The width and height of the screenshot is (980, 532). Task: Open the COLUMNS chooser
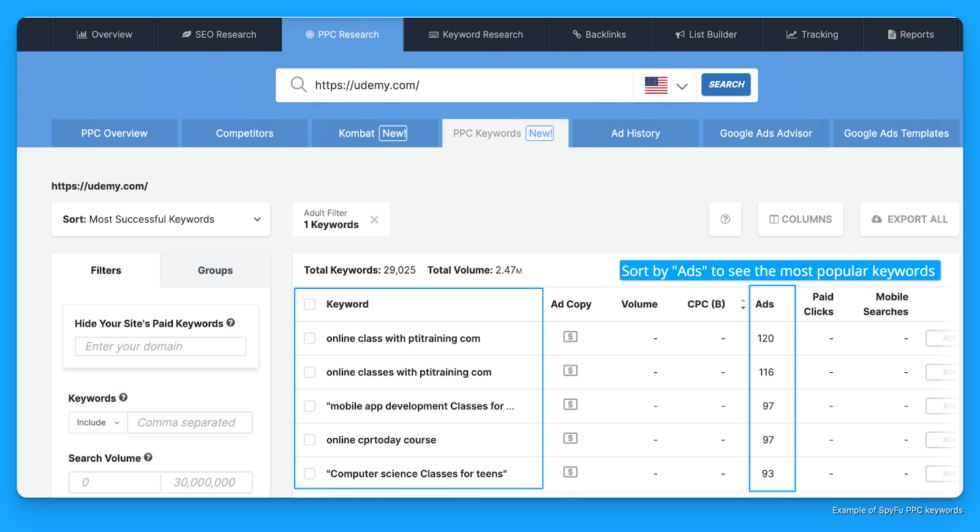801,219
